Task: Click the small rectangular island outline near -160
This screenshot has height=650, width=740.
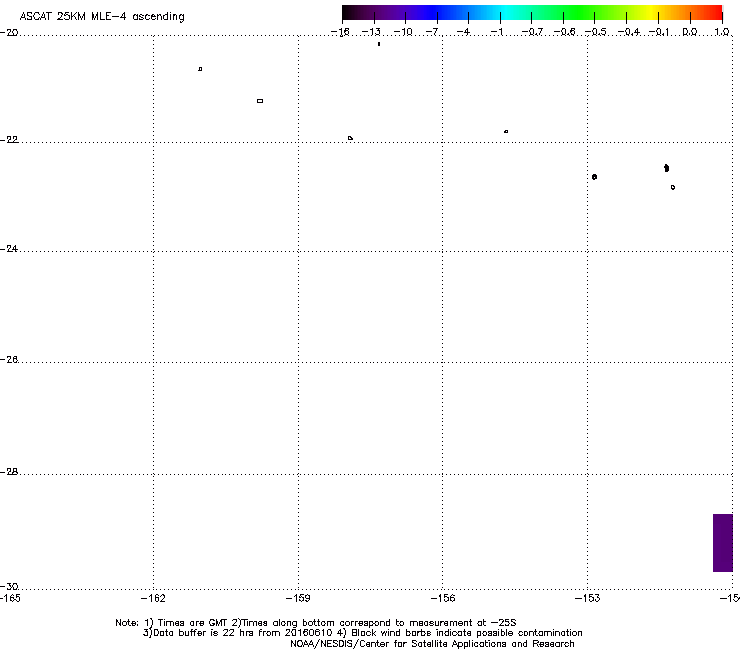Action: (x=260, y=101)
